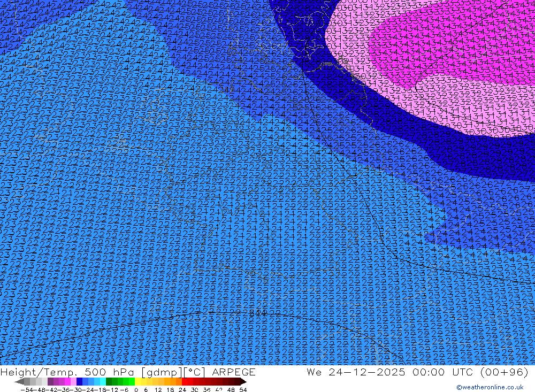
Task: Click the dark blue -30 legend swatch
Action: tap(80, 381)
